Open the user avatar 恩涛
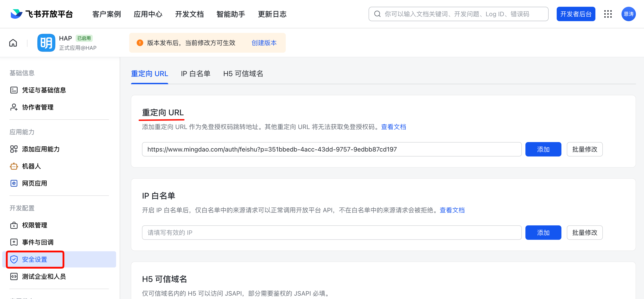Viewport: 644px width, 299px height. pos(628,14)
